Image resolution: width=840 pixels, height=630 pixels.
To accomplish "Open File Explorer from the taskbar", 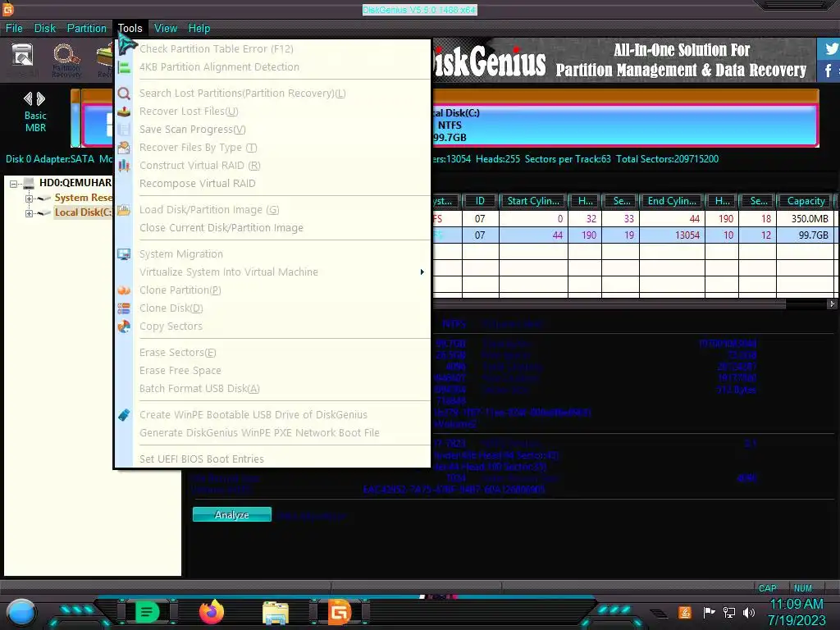I will (276, 612).
